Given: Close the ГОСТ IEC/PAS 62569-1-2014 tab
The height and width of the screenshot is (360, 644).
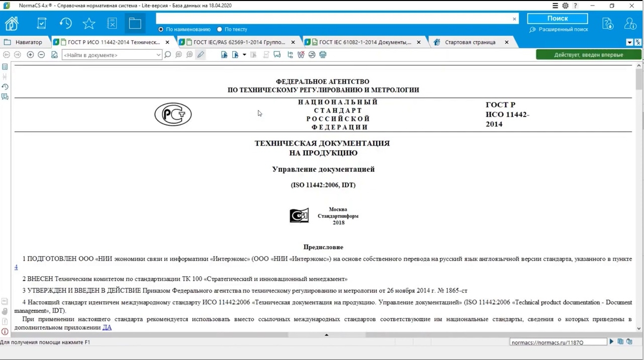Looking at the screenshot, I should click(x=293, y=42).
